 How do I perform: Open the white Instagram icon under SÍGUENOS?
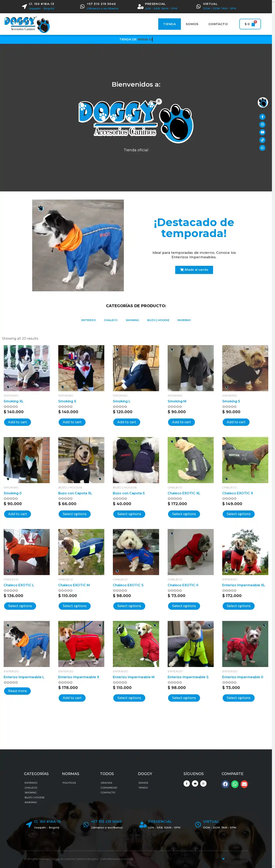point(203,783)
